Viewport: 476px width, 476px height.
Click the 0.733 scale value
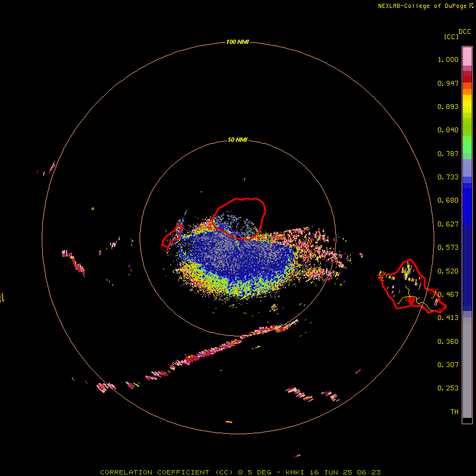pos(448,177)
